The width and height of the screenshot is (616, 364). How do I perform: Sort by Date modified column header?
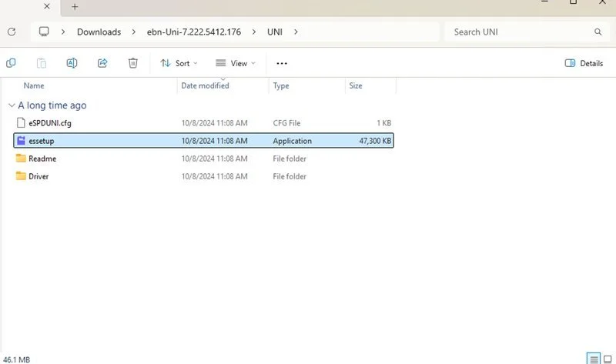coord(205,85)
